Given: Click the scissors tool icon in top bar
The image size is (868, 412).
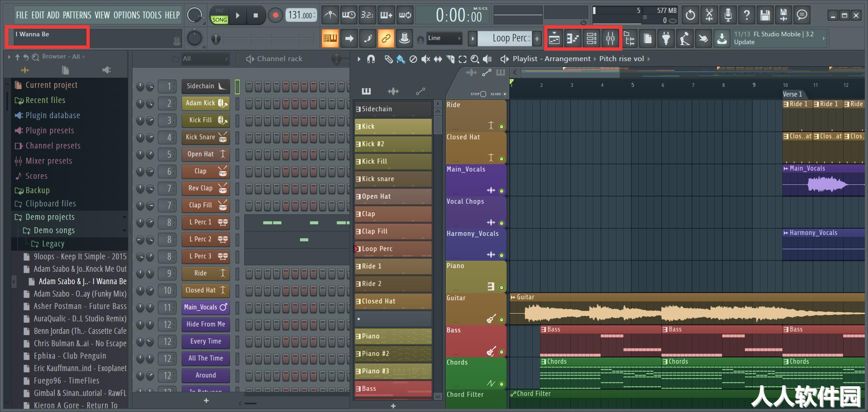Looking at the screenshot, I should click(x=709, y=15).
